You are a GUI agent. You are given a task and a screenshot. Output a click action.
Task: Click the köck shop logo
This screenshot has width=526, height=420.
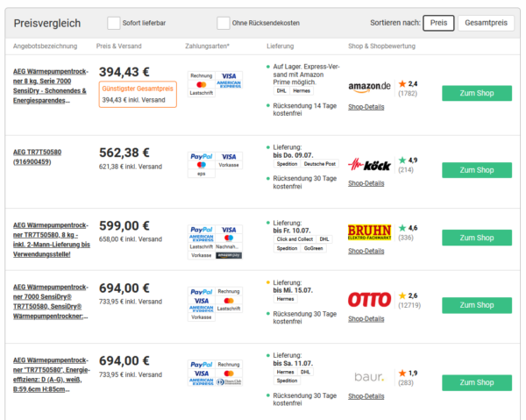point(369,164)
